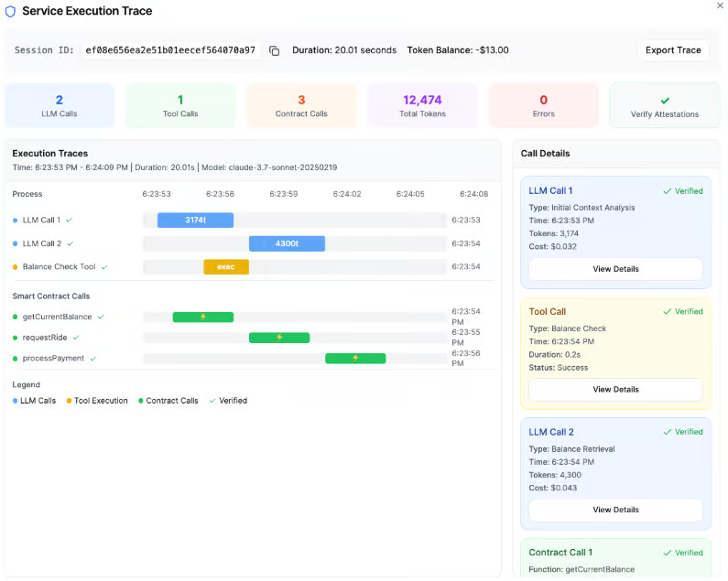Click the blue dot next to LLM Call 1

[16, 221]
